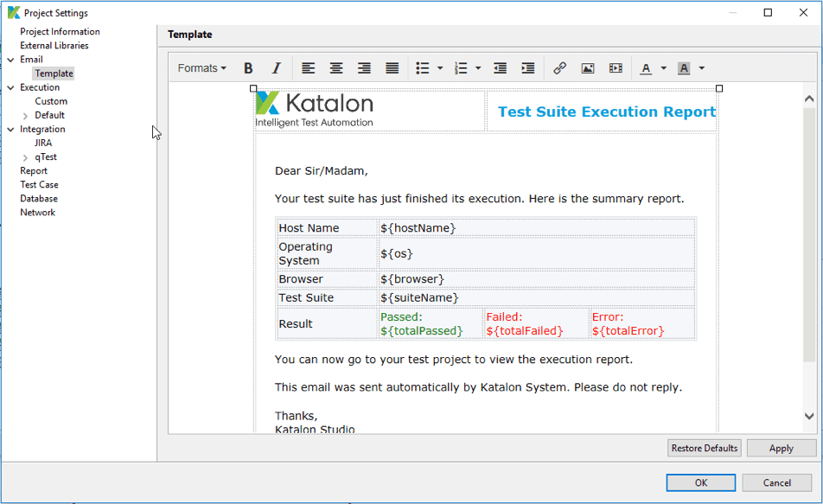
Task: Center align the text
Action: (x=336, y=68)
